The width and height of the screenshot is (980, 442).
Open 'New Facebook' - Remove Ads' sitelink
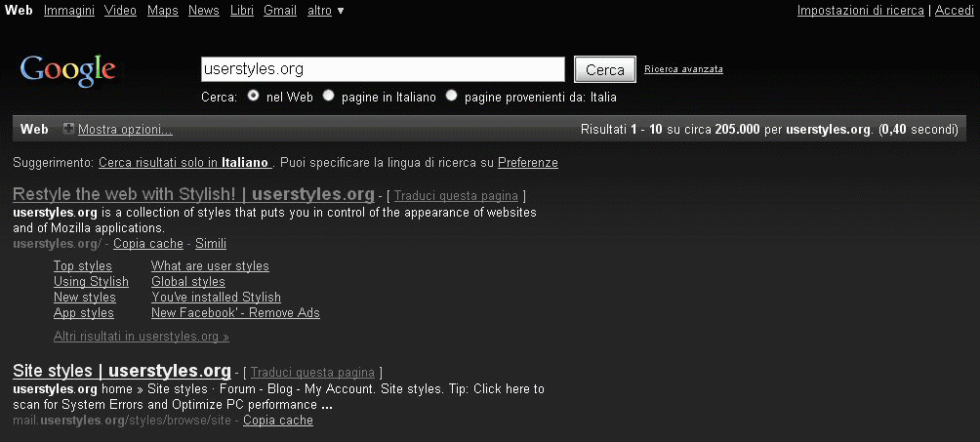pyautogui.click(x=235, y=312)
